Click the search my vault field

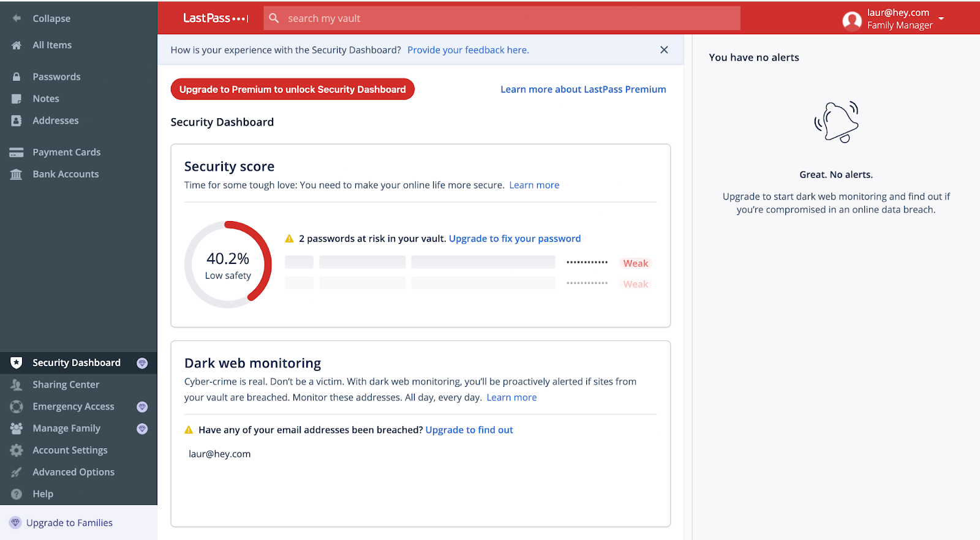pyautogui.click(x=502, y=18)
